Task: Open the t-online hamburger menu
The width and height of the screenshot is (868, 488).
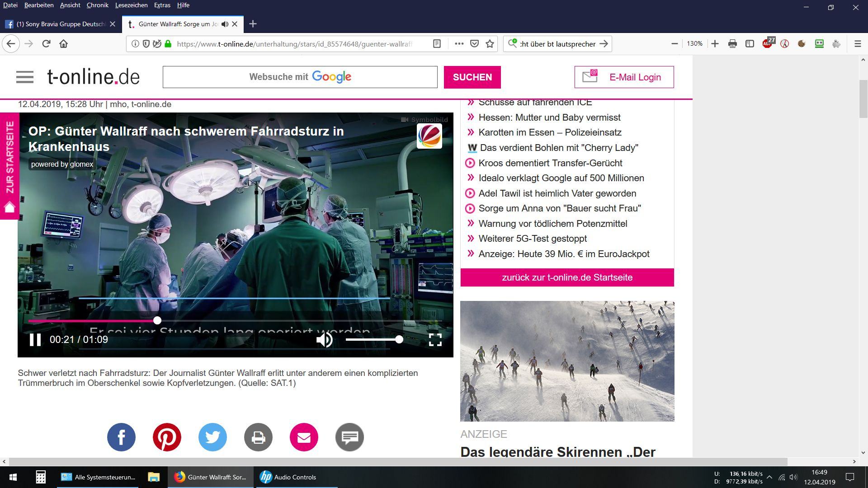Action: [25, 77]
